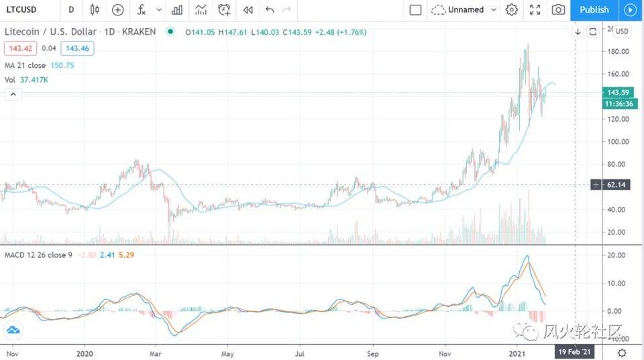The width and height of the screenshot is (644, 360).
Task: Select the Vol indicator label
Action: 10,80
